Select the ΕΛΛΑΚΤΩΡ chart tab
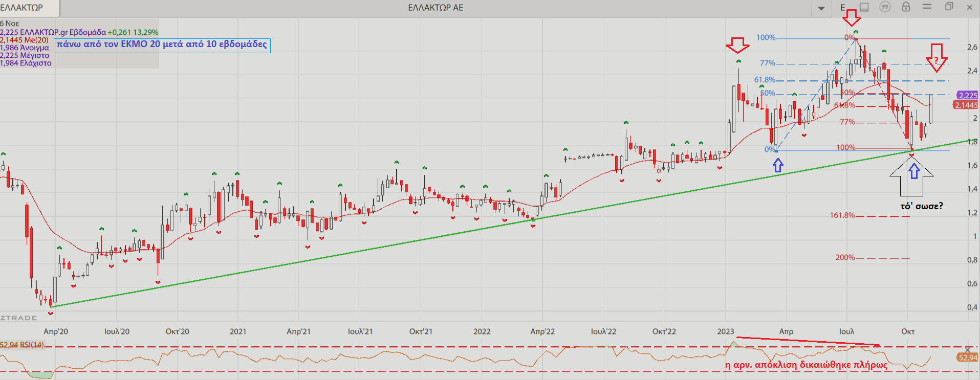This screenshot has width=980, height=380. point(29,8)
